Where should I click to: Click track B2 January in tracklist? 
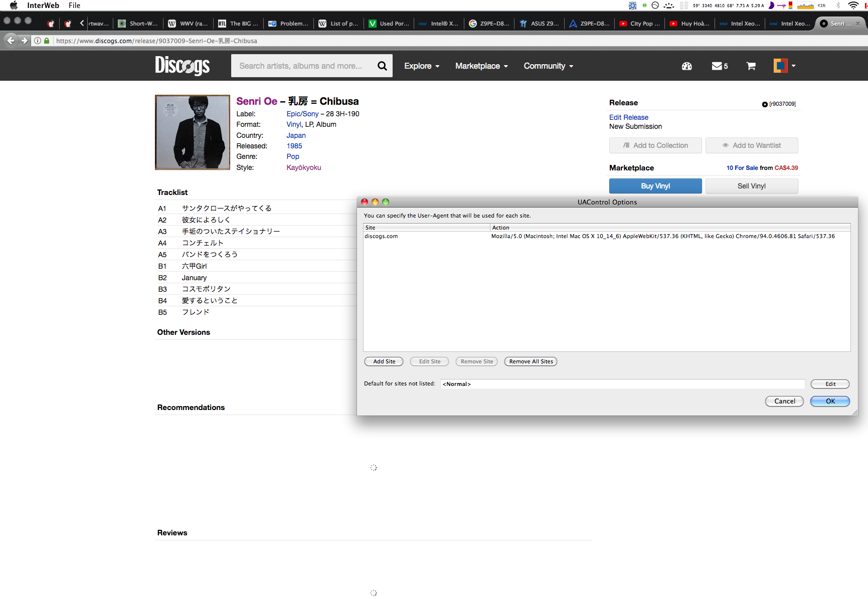pyautogui.click(x=194, y=278)
